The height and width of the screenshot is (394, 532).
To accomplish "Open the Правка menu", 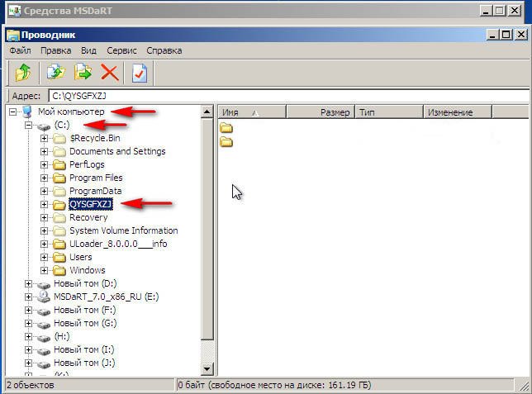I will tap(55, 50).
